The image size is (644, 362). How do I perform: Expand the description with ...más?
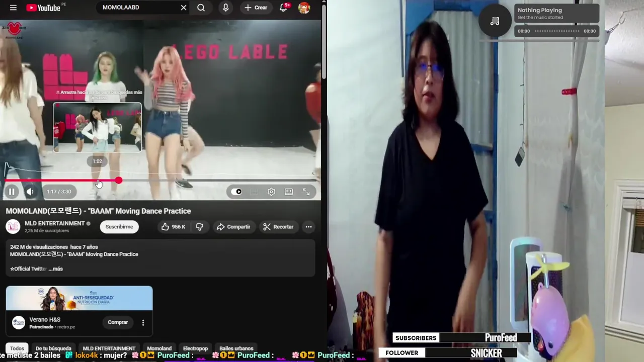click(56, 269)
